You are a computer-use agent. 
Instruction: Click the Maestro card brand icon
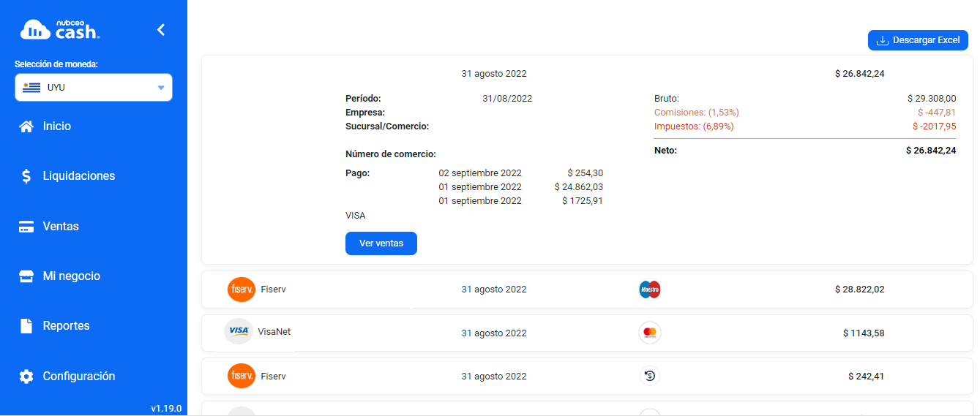[649, 290]
